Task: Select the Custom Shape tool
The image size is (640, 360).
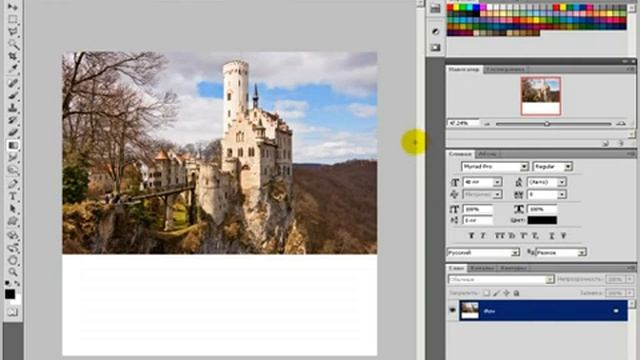Action: tap(12, 221)
